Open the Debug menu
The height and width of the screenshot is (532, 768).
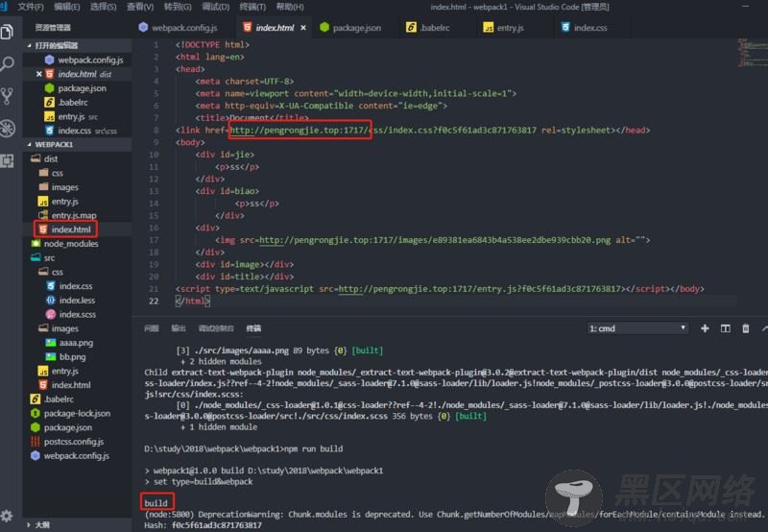tap(215, 7)
